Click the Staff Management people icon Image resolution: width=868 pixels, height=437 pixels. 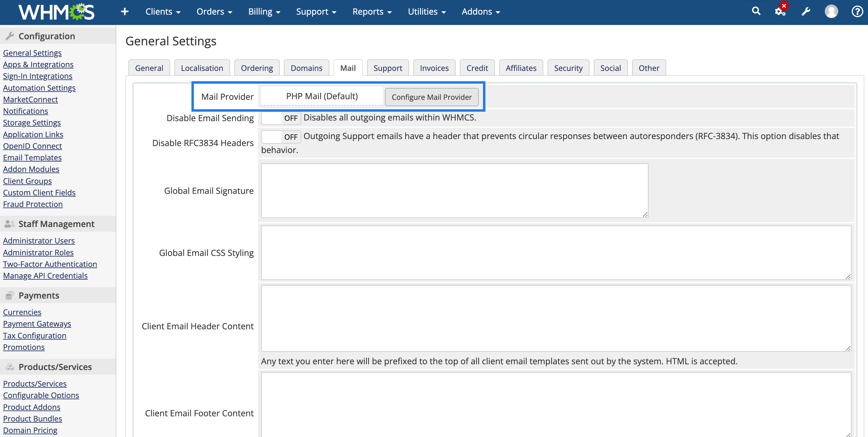tap(9, 224)
